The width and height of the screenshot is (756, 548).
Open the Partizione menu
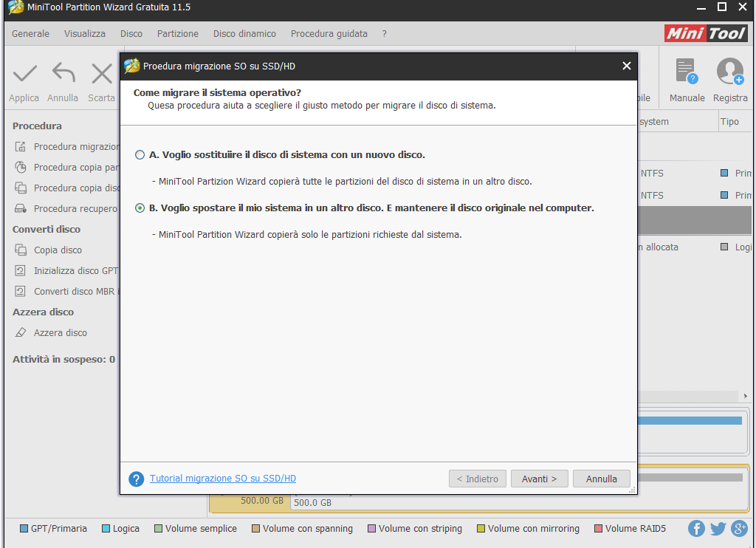[x=178, y=34]
